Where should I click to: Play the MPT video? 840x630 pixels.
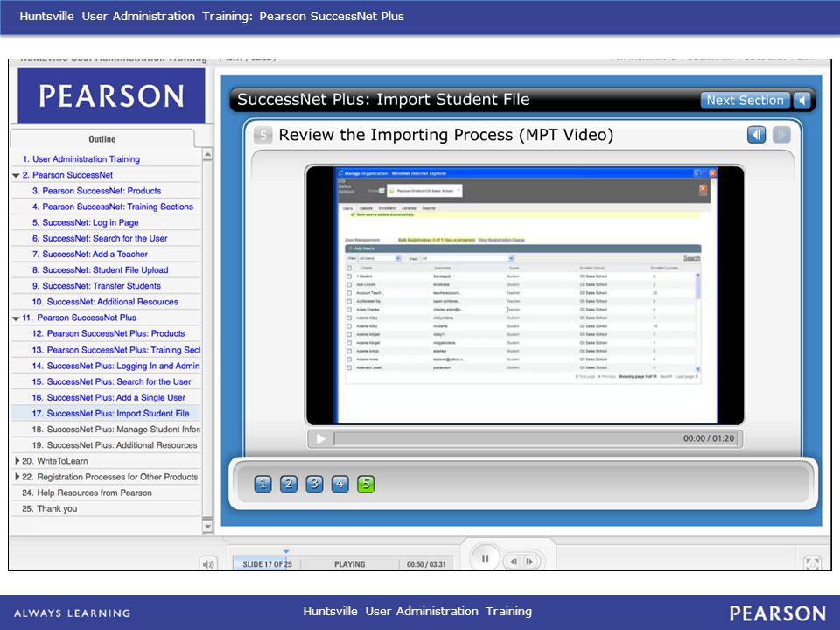pyautogui.click(x=320, y=438)
